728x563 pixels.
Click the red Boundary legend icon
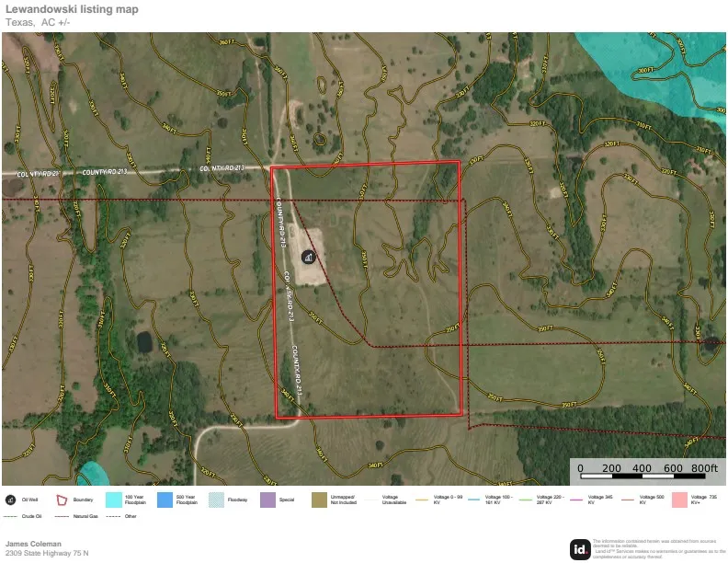point(62,500)
